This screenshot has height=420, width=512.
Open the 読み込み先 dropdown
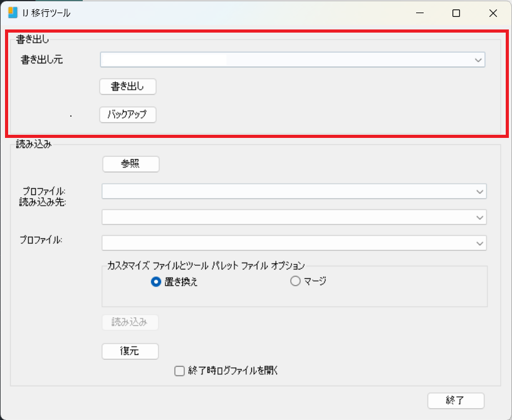coord(480,217)
